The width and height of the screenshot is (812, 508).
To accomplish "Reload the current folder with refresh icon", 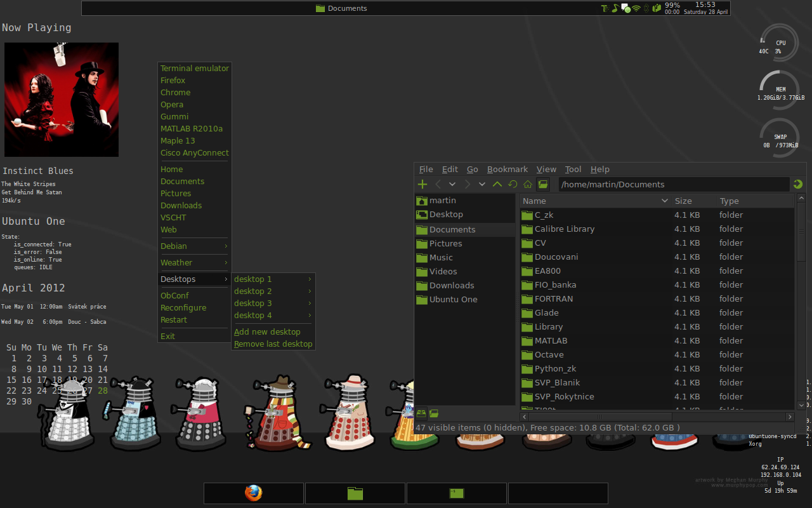I will pos(513,184).
